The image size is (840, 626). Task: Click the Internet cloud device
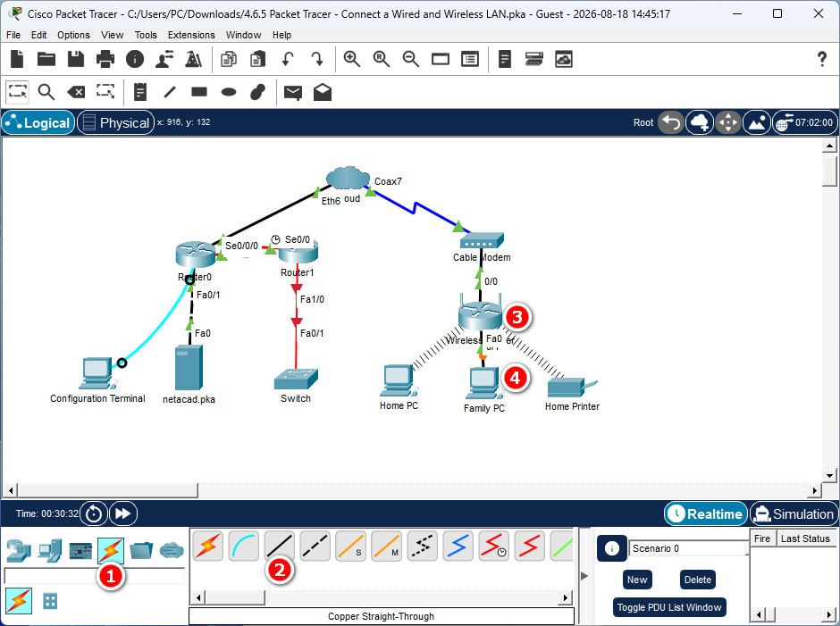pos(348,178)
